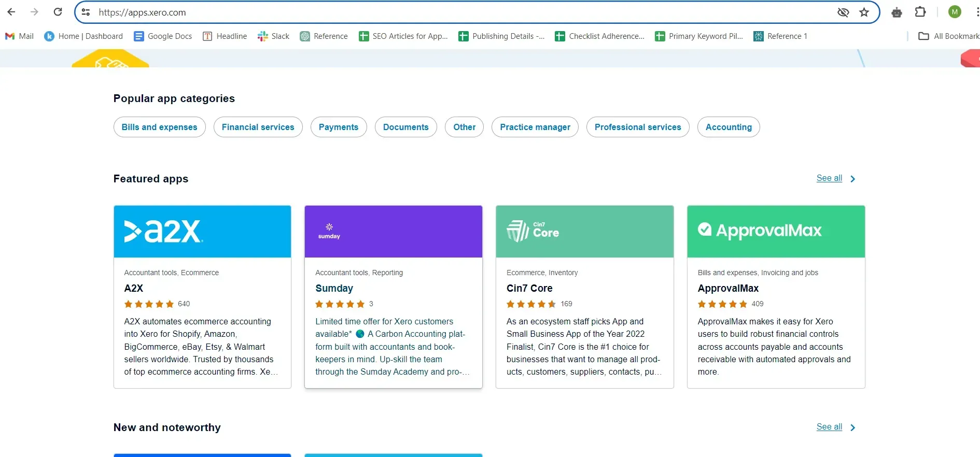Image resolution: width=980 pixels, height=457 pixels.
Task: Click the 'Ecommerce, Inventory' text on Cin7 Core card
Action: (x=542, y=273)
